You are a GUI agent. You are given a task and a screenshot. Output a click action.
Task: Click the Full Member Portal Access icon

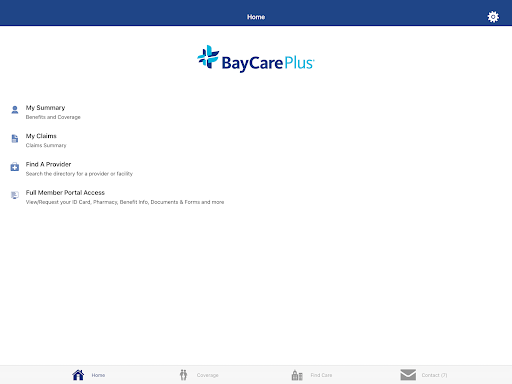coord(15,195)
